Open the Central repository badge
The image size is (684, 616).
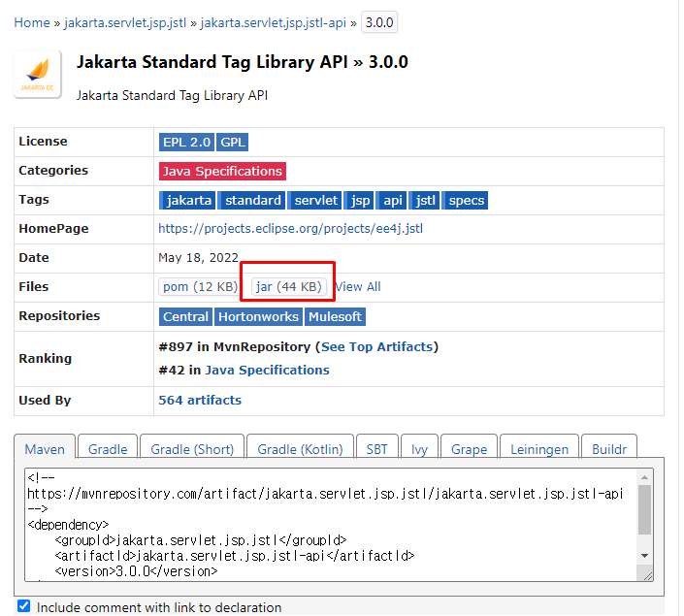click(186, 316)
